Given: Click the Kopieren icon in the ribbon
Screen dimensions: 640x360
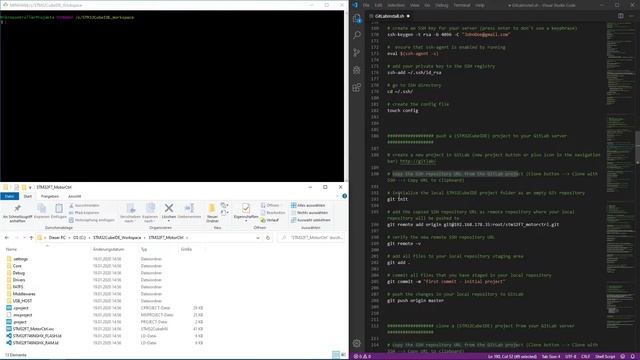Looking at the screenshot, I should tap(41, 208).
